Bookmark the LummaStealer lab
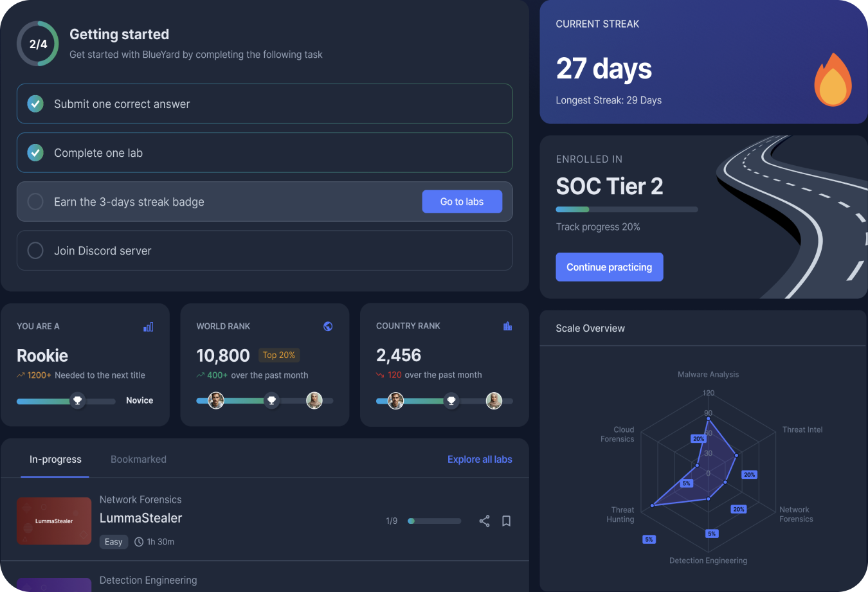The width and height of the screenshot is (868, 592). 506,521
